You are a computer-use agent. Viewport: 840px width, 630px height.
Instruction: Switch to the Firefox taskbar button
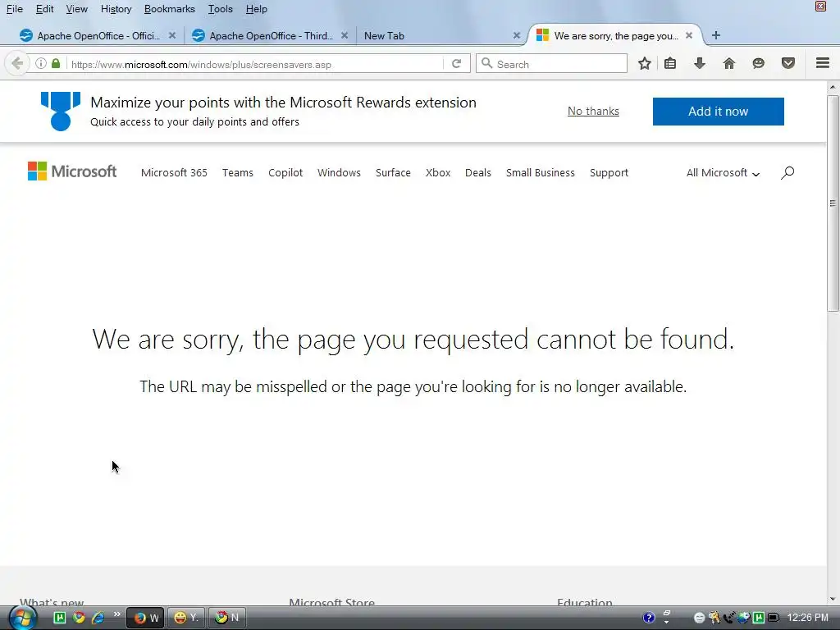tap(145, 618)
